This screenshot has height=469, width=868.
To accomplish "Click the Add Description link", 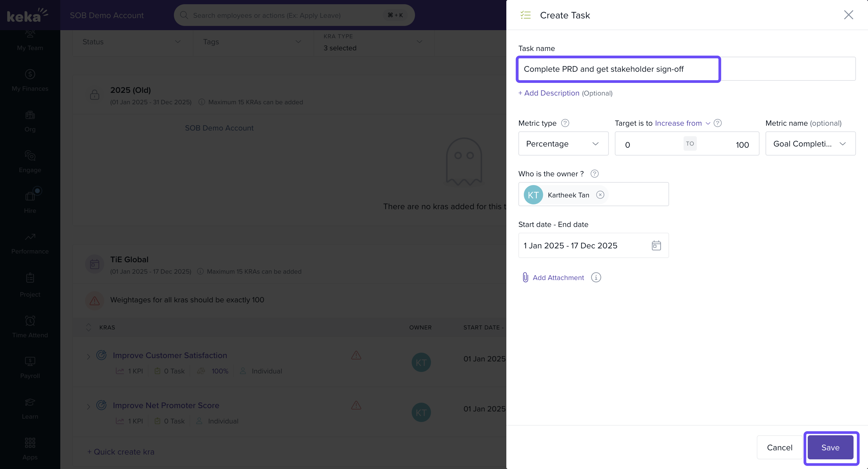I will (x=549, y=93).
